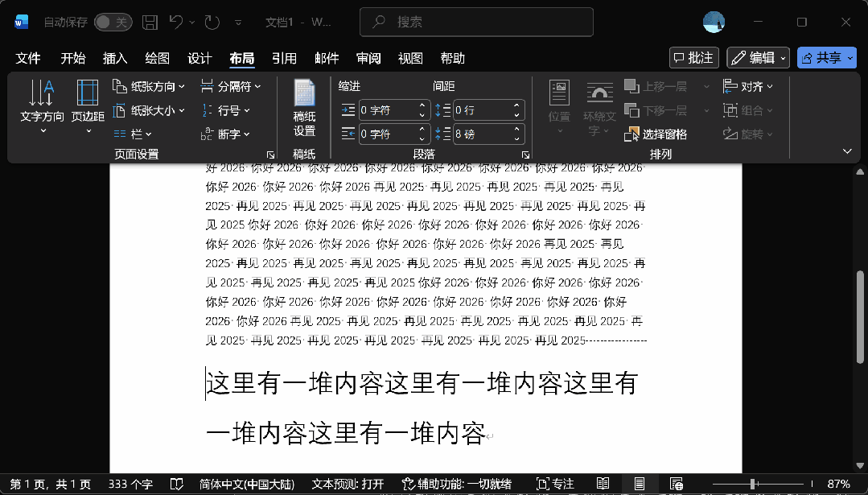Switch to the 引用 (References) tab
This screenshot has width=868, height=495.
(x=285, y=58)
